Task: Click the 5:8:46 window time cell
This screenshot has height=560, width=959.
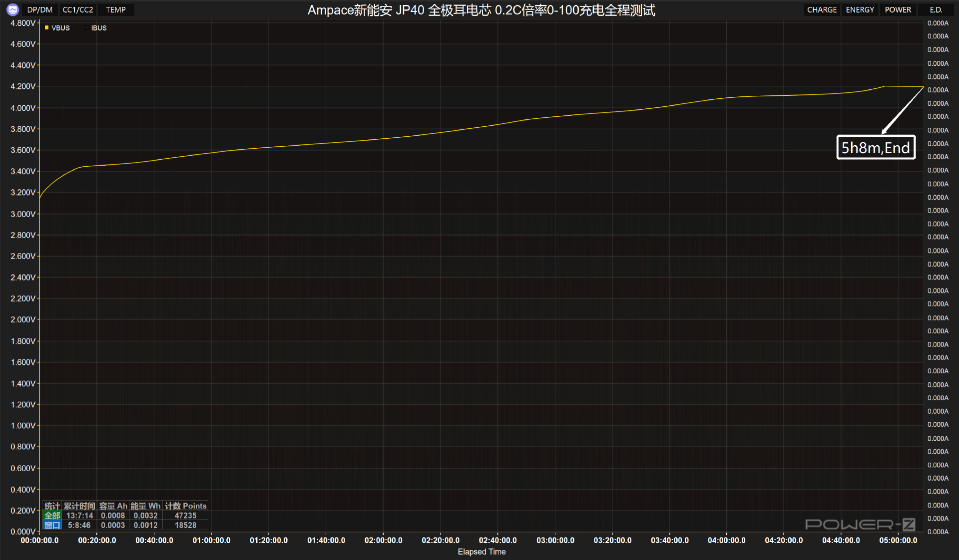Action: point(79,525)
